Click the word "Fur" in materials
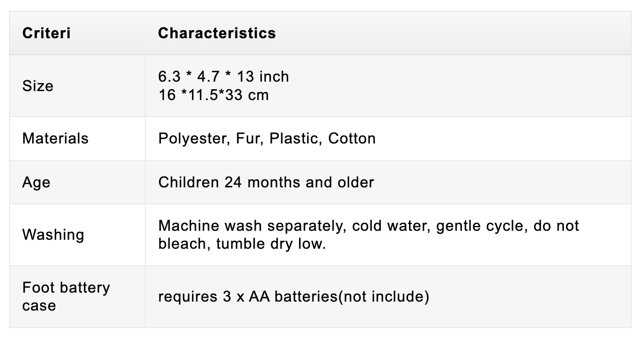This screenshot has width=644, height=337. [x=249, y=138]
